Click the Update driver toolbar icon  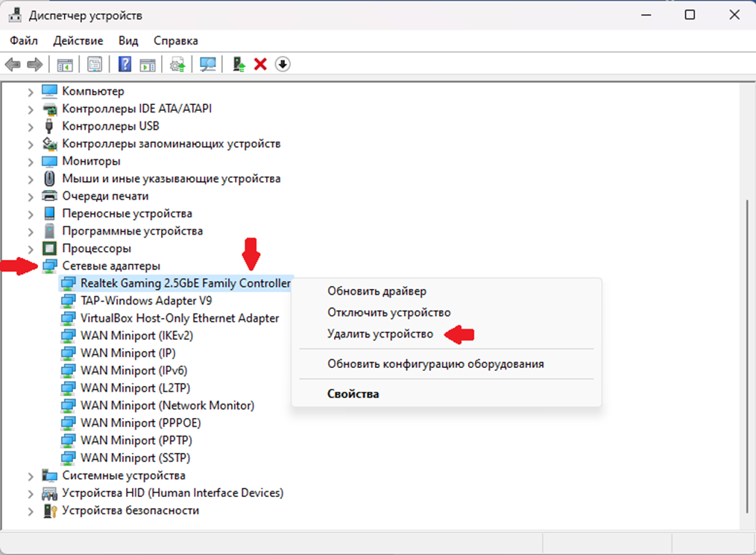[177, 64]
